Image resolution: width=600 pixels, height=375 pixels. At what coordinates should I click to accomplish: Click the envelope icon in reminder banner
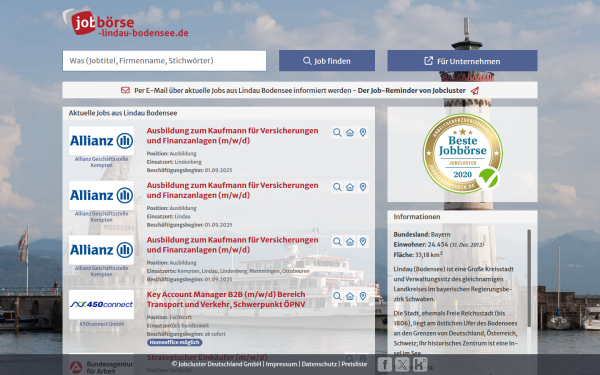click(126, 90)
